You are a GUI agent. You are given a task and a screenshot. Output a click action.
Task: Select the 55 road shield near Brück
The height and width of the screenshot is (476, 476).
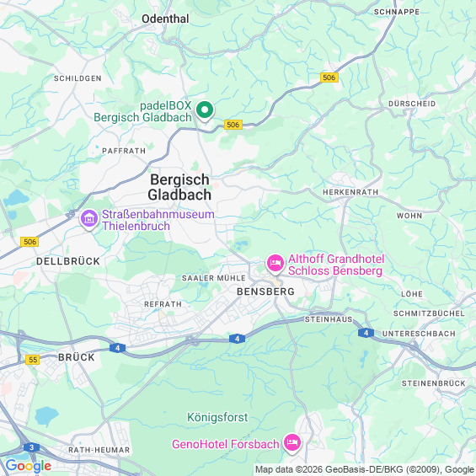point(33,360)
